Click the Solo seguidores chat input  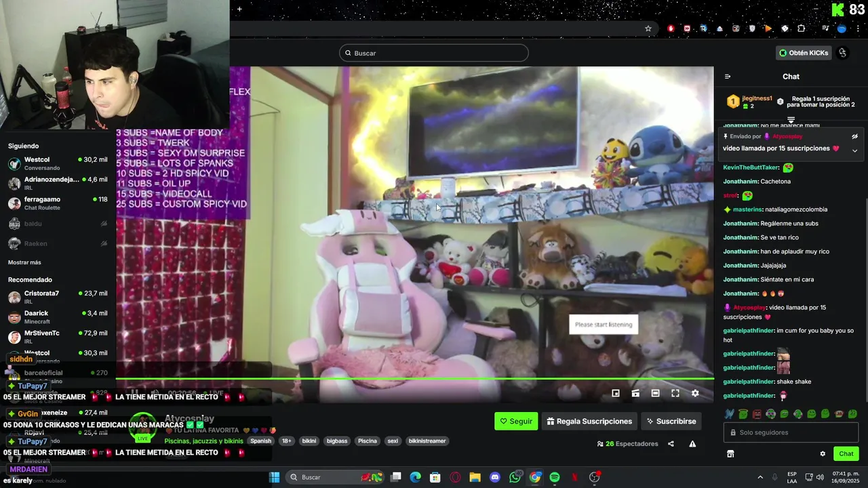pos(791,432)
